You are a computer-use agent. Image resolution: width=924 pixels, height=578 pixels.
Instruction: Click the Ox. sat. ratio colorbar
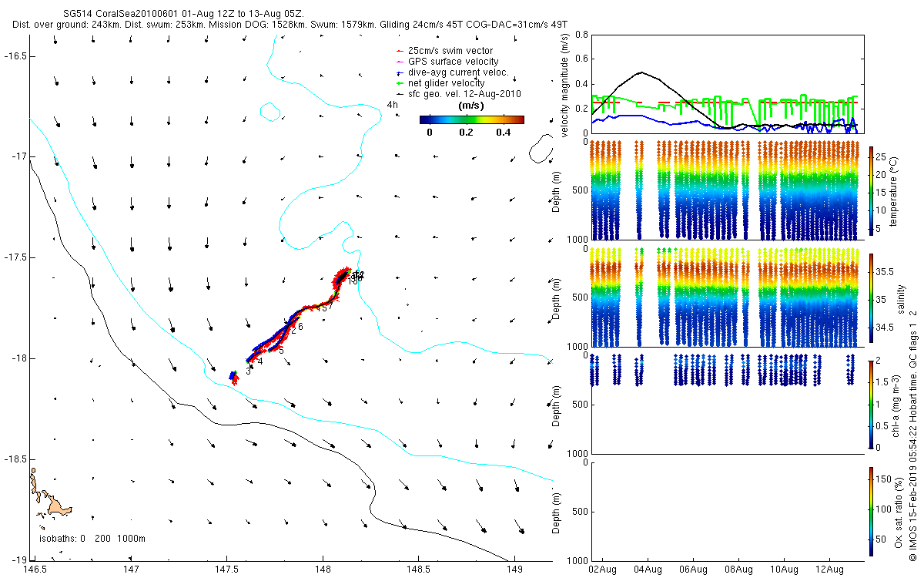tap(871, 512)
